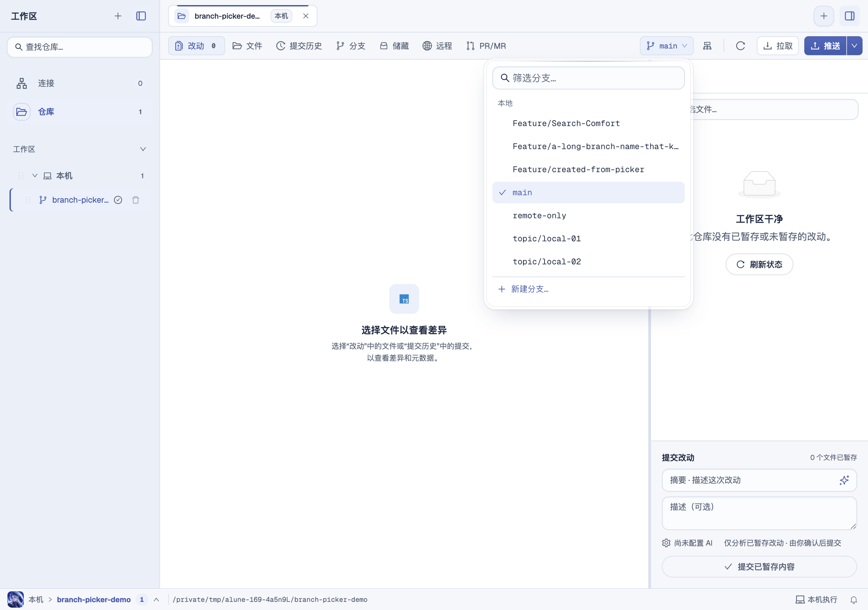Select the checked main branch entry
The width and height of the screenshot is (868, 610).
pyautogui.click(x=588, y=192)
